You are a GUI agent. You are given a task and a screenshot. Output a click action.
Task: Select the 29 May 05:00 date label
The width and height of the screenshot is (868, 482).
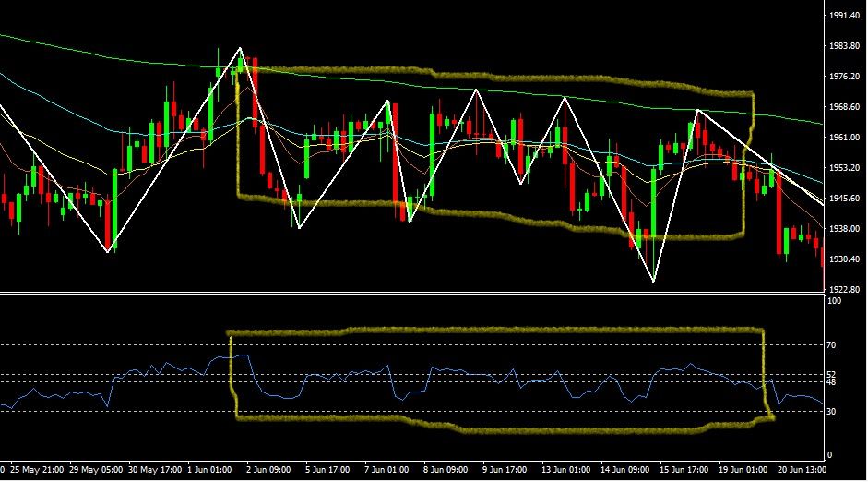tap(96, 470)
